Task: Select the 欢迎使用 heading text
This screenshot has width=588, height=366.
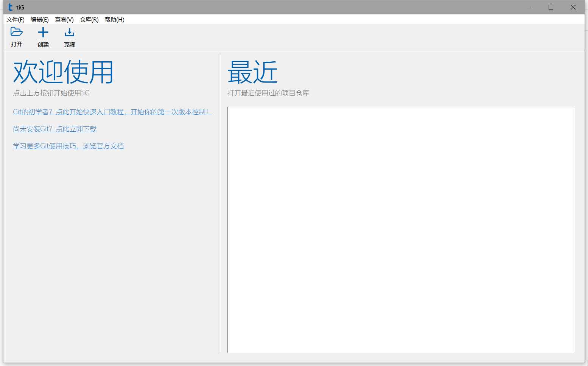Action: [x=63, y=72]
